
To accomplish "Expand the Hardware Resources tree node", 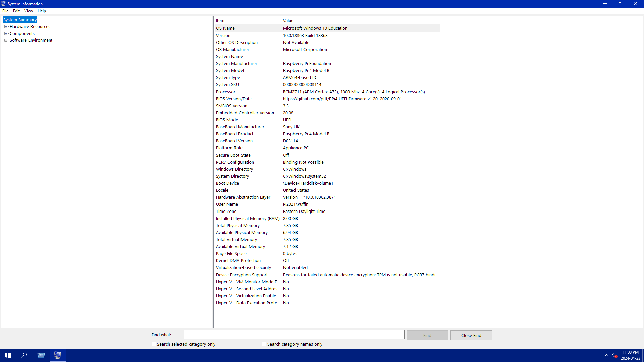I will pyautogui.click(x=6, y=27).
